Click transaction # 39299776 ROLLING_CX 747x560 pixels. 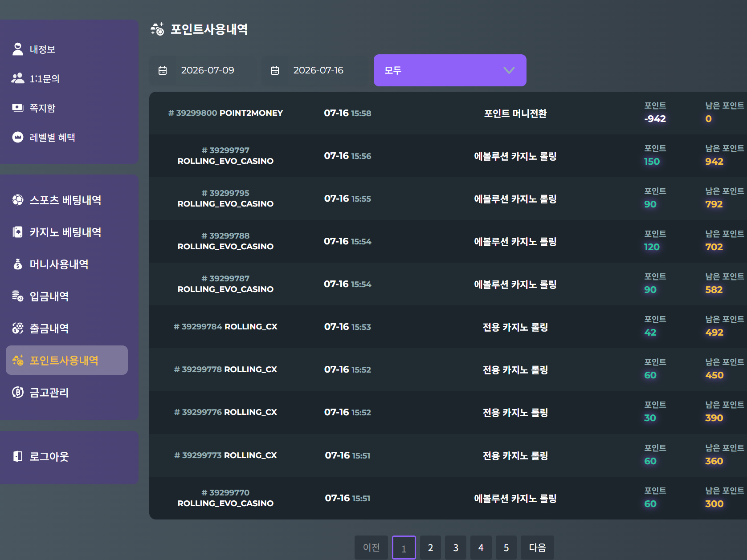225,412
